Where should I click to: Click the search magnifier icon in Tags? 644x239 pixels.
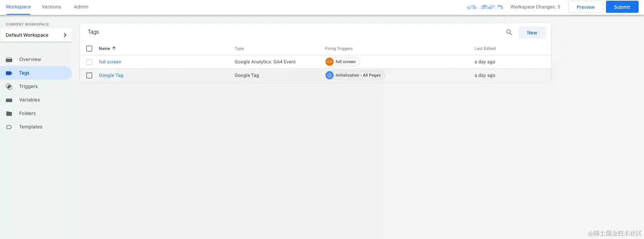click(509, 32)
